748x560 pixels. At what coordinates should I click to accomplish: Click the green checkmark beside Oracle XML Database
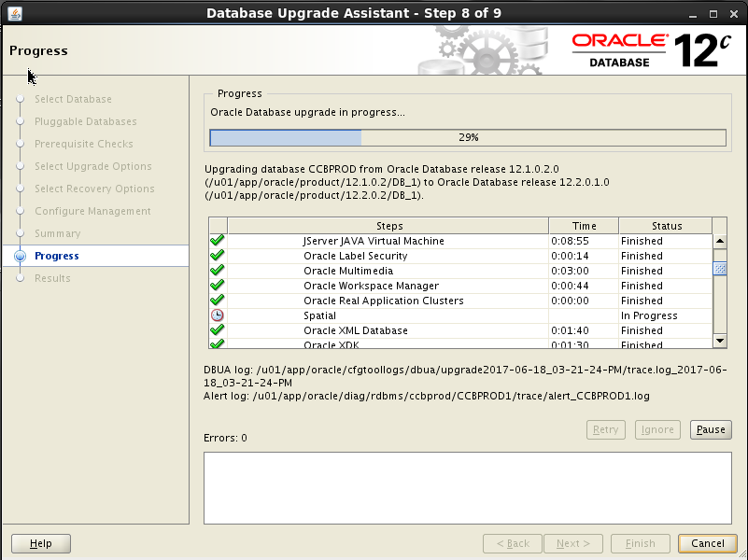[x=217, y=329]
